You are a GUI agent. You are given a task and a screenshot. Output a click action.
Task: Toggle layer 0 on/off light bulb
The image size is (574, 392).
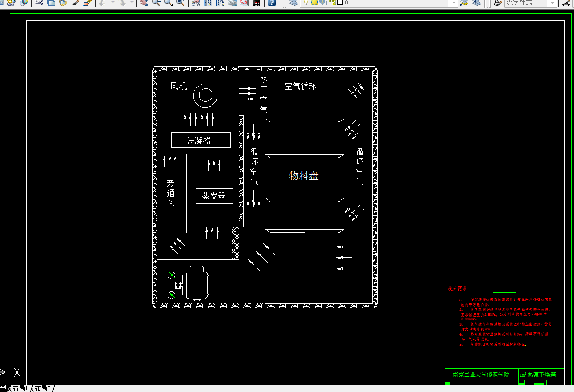point(306,2)
